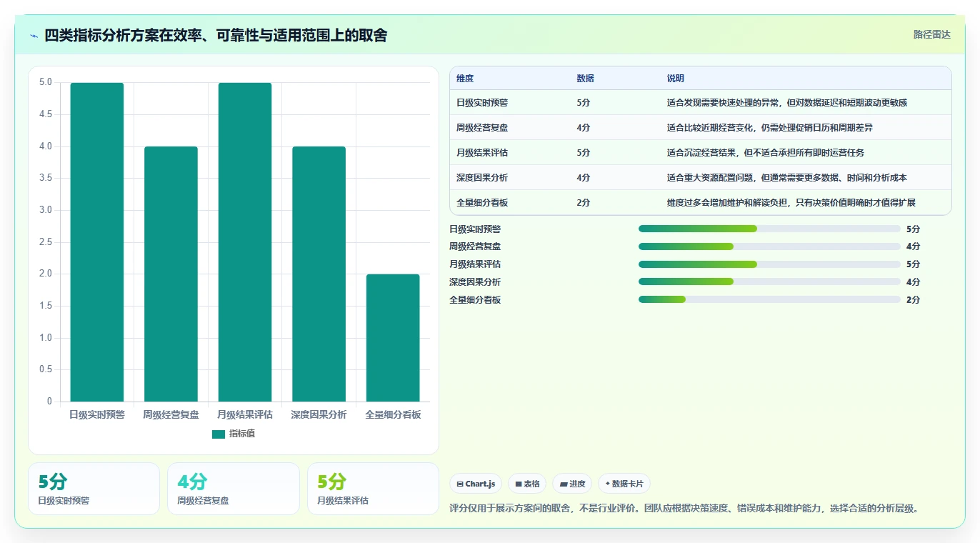Click the 全量细分看板 bar in the chart
Image resolution: width=980 pixels, height=543 pixels.
pyautogui.click(x=393, y=338)
